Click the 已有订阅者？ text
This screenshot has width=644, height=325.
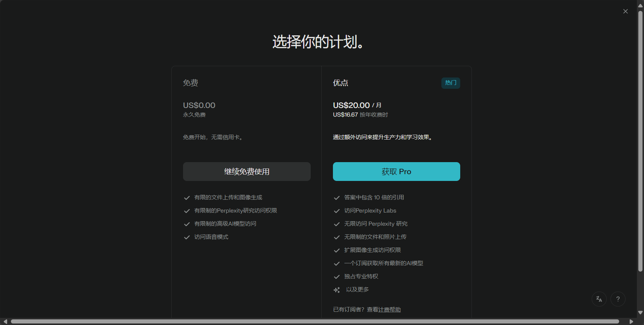pos(349,309)
